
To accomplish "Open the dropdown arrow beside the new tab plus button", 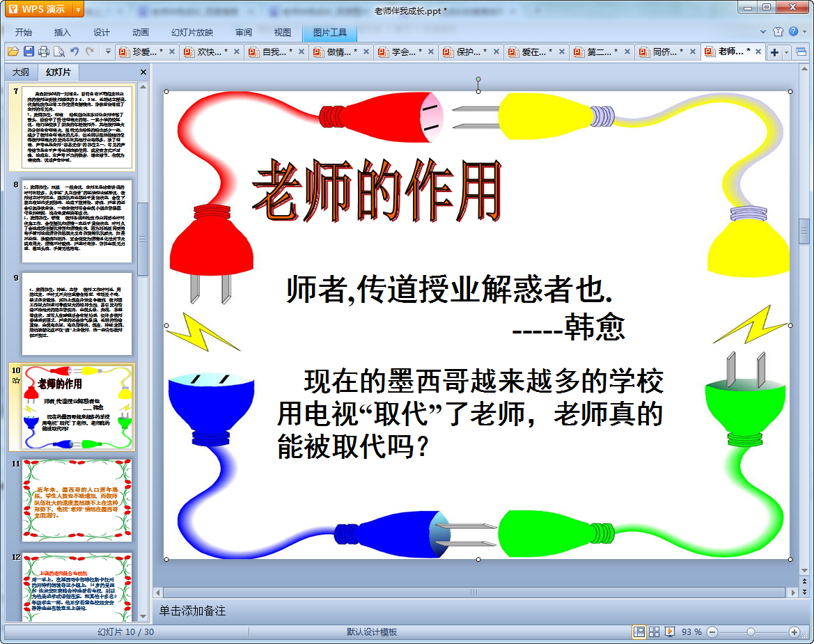I will (x=786, y=52).
